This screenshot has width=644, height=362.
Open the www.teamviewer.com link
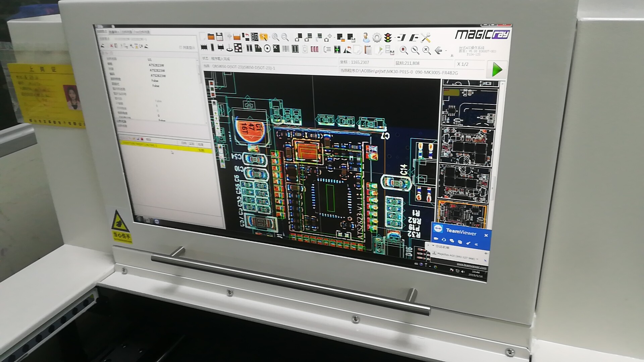point(471,266)
